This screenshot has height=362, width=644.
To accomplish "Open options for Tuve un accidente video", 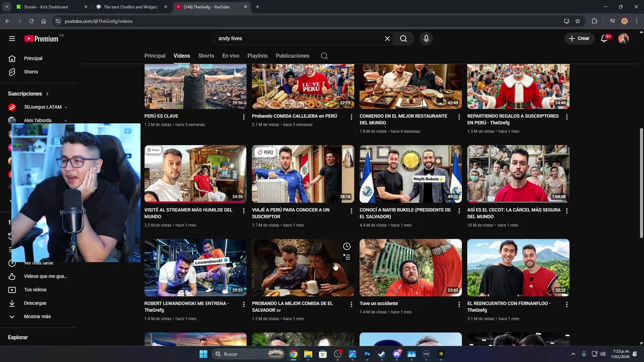I will pyautogui.click(x=459, y=304).
